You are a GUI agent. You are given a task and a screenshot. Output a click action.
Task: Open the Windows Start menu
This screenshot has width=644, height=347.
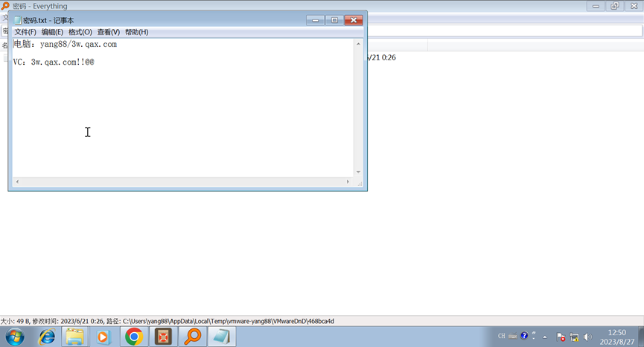click(13, 337)
